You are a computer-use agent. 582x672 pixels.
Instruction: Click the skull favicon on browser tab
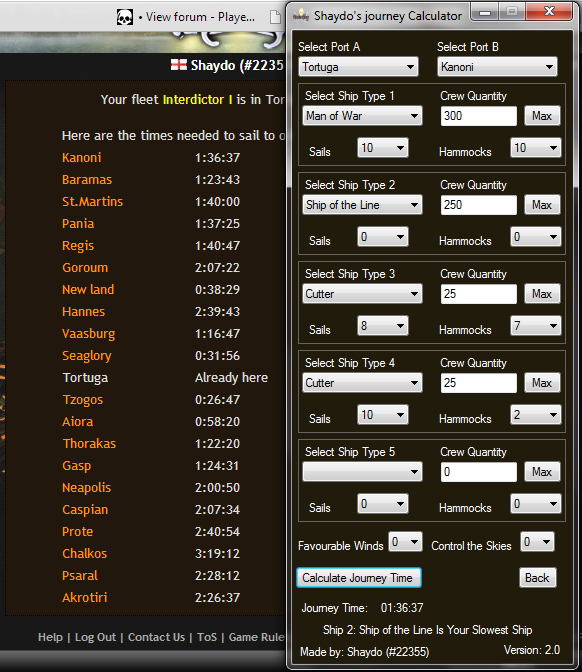pos(125,17)
